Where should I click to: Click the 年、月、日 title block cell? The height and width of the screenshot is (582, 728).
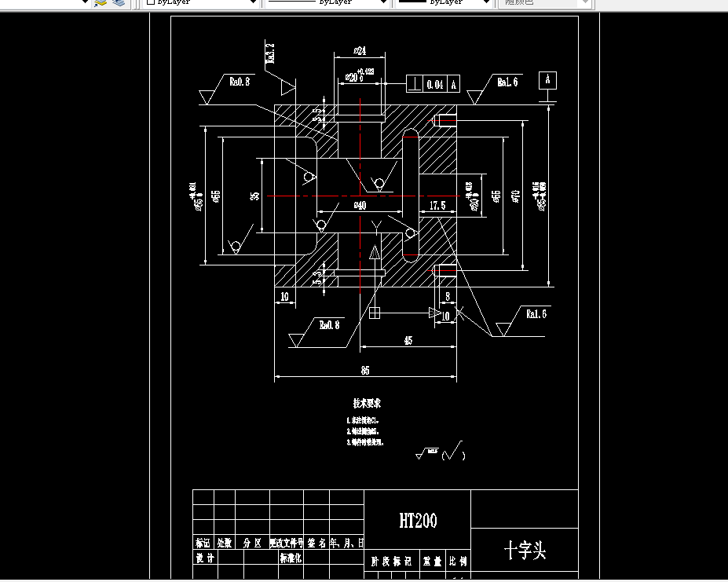point(347,543)
